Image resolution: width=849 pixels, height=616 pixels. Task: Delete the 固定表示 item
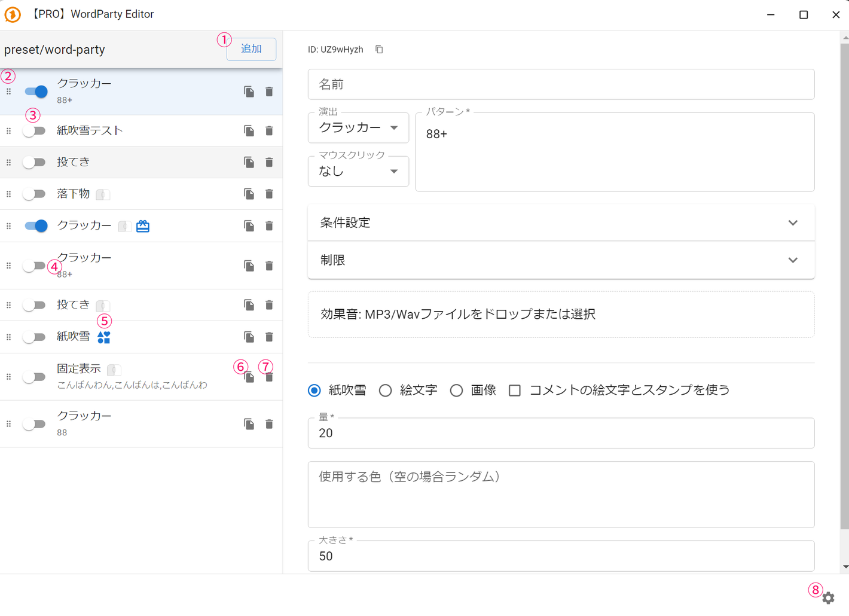[x=269, y=377]
